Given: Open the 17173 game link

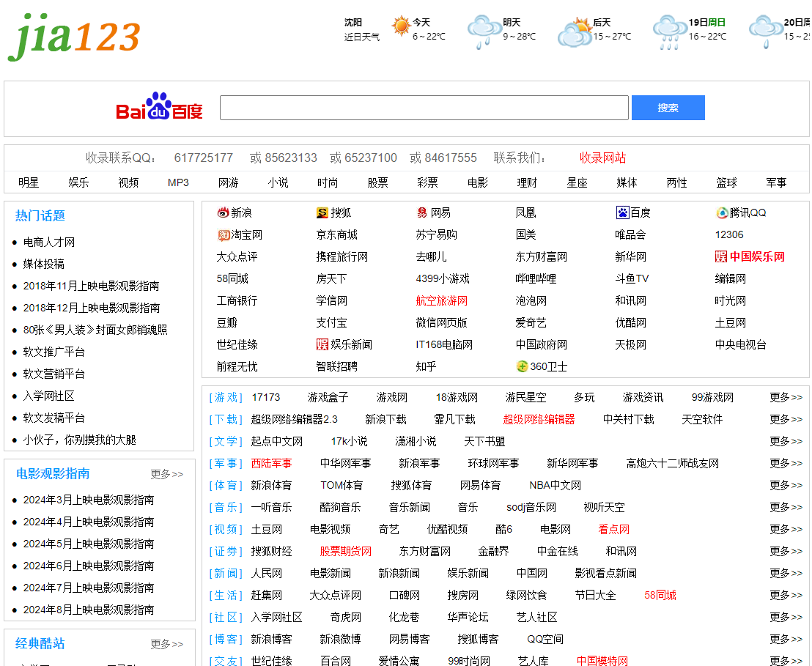Looking at the screenshot, I should pos(266,397).
